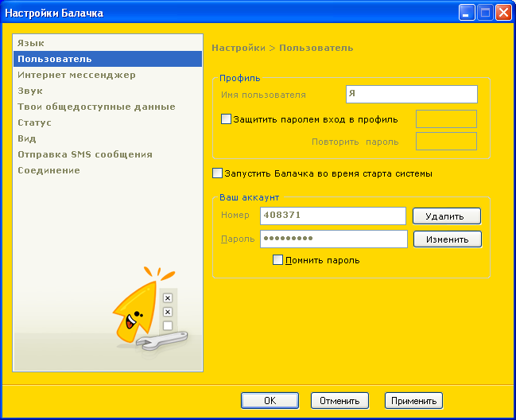This screenshot has width=516, height=420.
Task: Select the Соединение category
Action: click(x=48, y=170)
